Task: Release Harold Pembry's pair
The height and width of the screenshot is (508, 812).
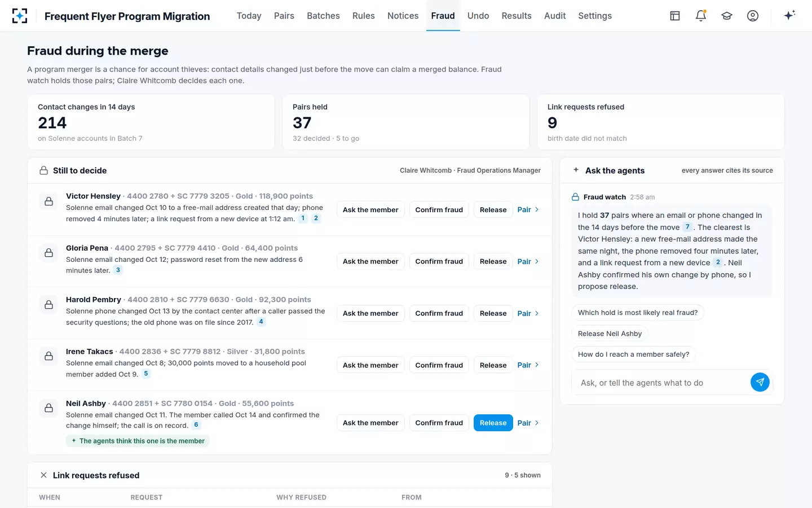Action: pos(493,313)
